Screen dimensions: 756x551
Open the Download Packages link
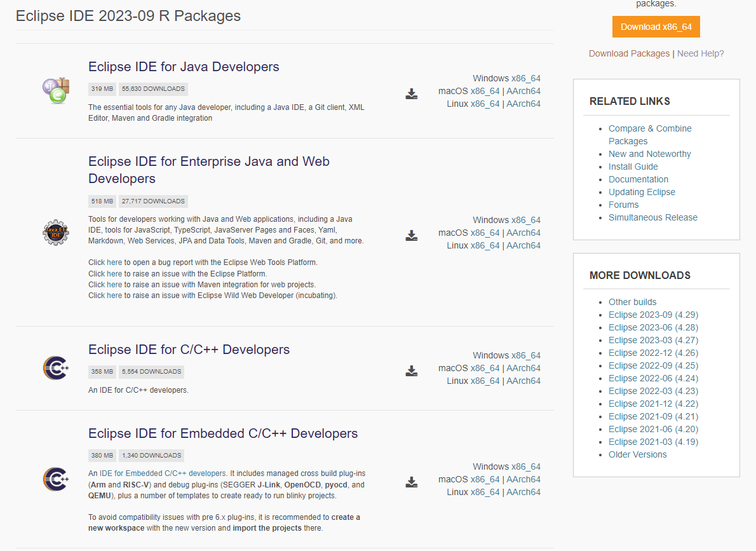click(629, 53)
